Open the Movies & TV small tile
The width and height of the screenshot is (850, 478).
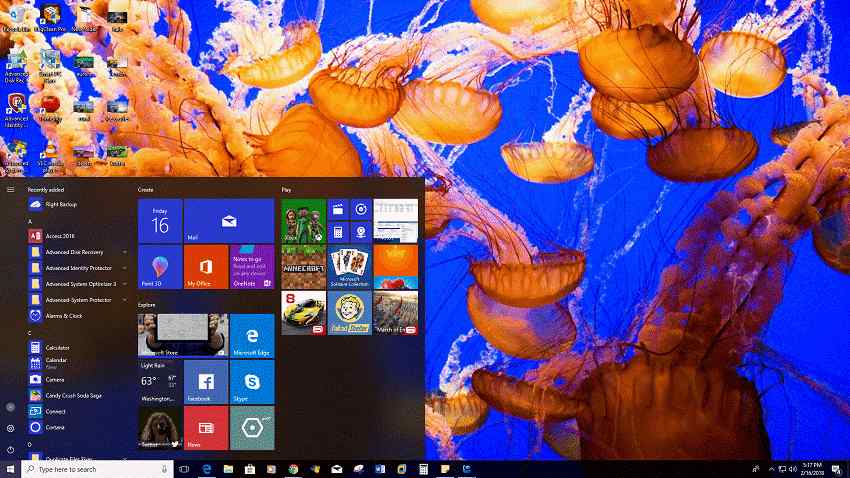(338, 209)
